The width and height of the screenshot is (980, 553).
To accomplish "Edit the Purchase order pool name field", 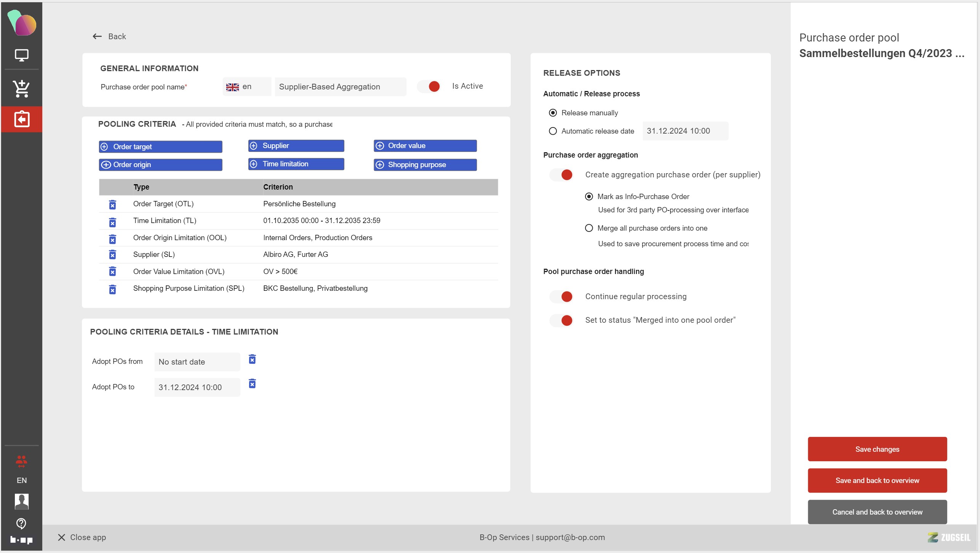I will point(340,87).
